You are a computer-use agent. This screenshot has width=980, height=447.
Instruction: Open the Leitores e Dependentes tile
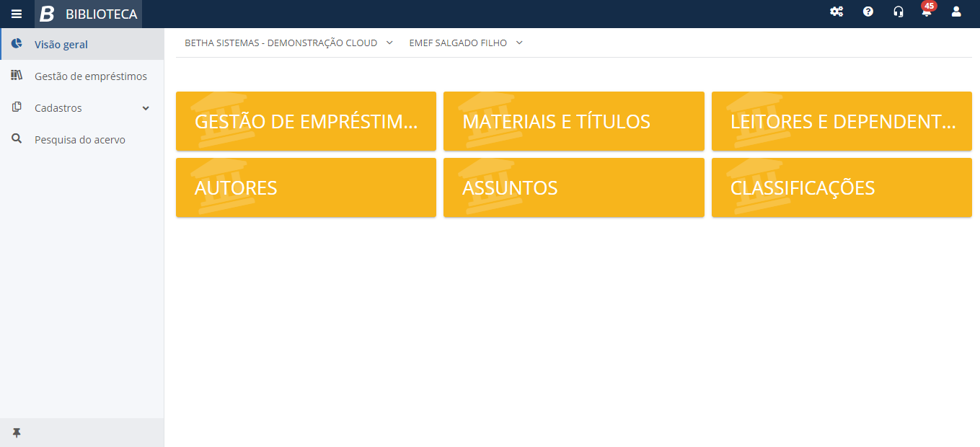pyautogui.click(x=841, y=121)
